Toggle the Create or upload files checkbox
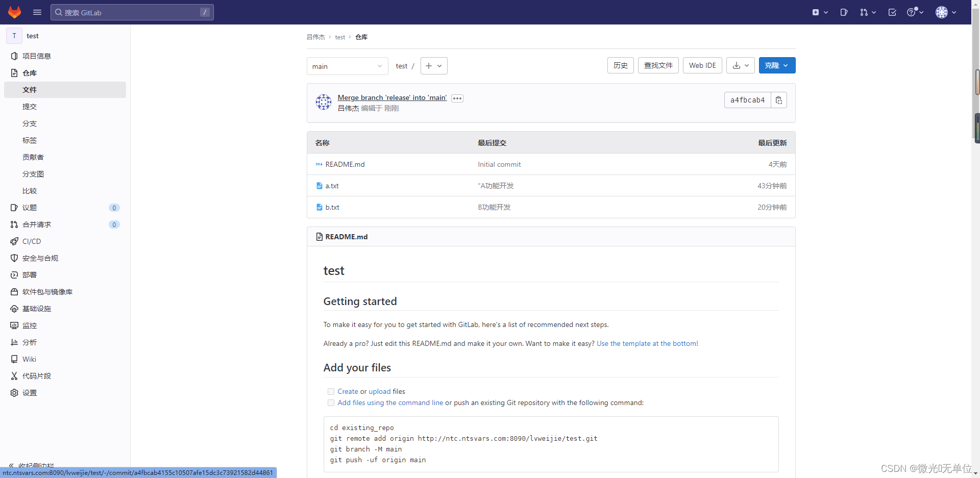The width and height of the screenshot is (980, 478). click(x=331, y=391)
